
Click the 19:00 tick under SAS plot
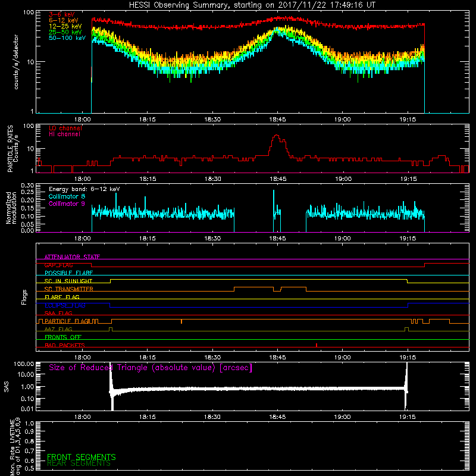coord(343,417)
